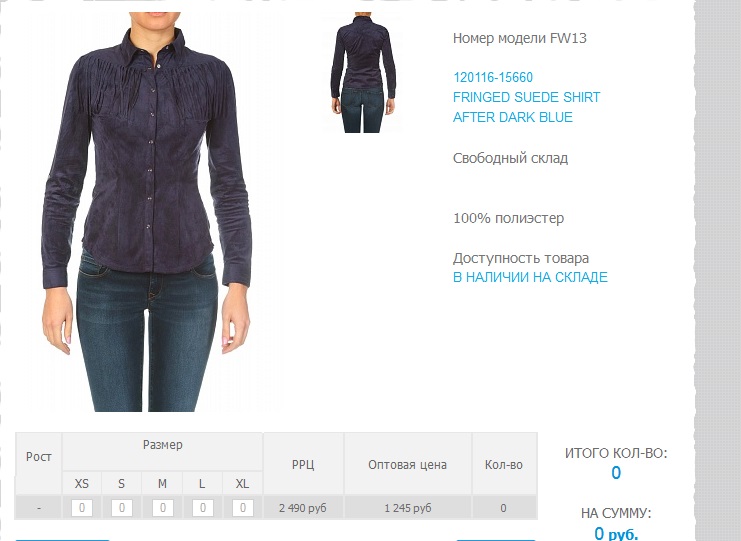Follow the FRINGED SUEDE SHIRT link
This screenshot has width=741, height=541.
click(526, 97)
